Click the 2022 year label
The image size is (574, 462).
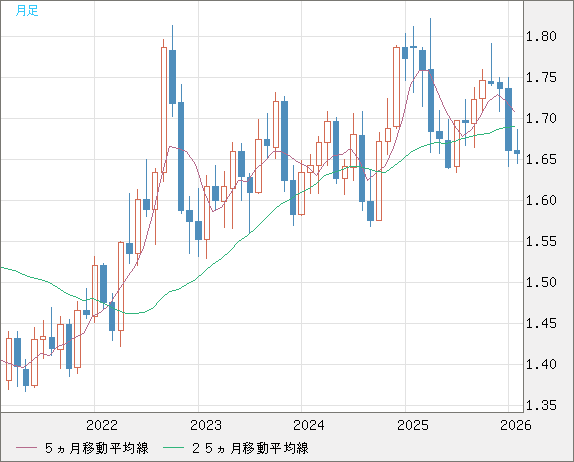[102, 425]
